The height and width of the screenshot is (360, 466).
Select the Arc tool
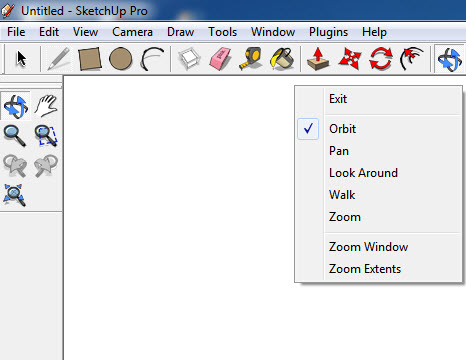click(x=152, y=59)
